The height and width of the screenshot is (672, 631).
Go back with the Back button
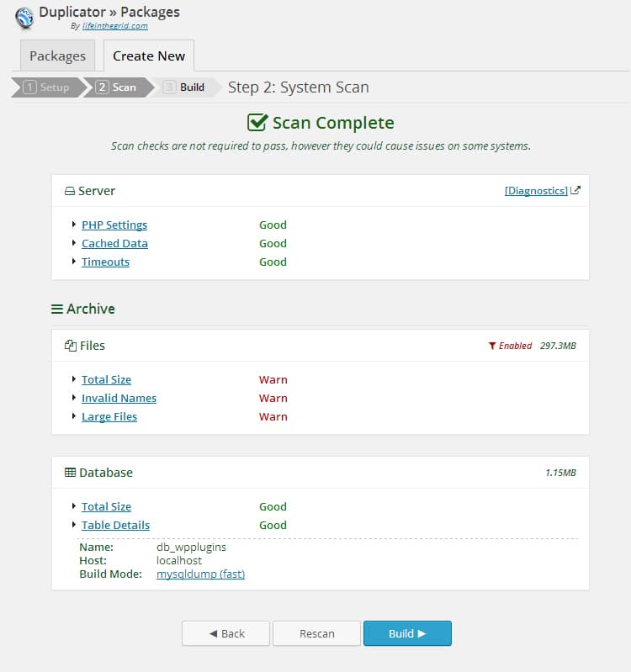[225, 633]
